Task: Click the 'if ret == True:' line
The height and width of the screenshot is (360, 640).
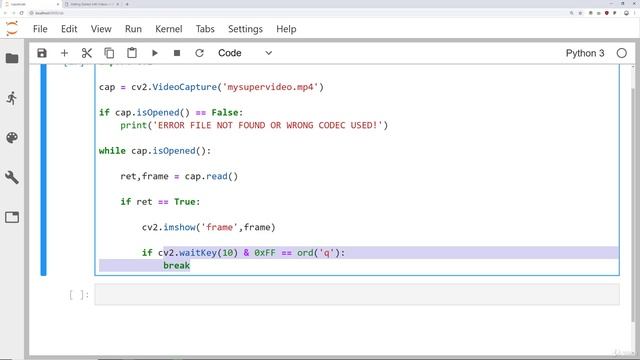Action: point(160,202)
